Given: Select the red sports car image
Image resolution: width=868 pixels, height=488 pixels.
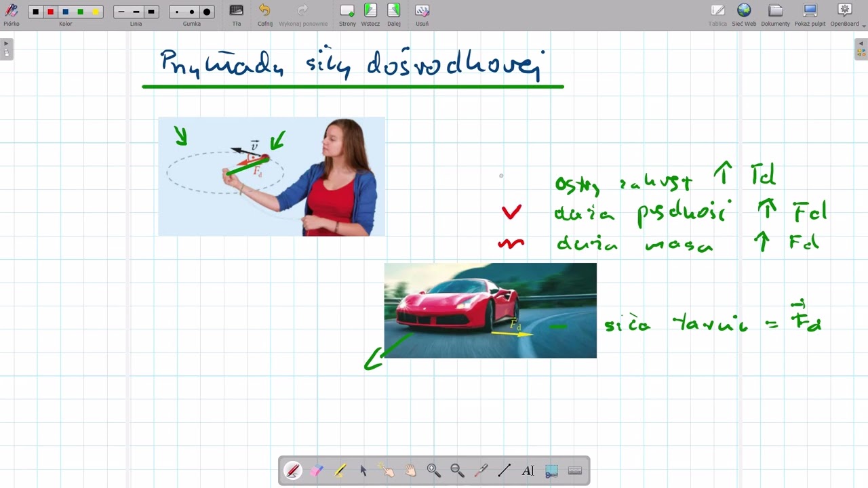Looking at the screenshot, I should point(490,310).
